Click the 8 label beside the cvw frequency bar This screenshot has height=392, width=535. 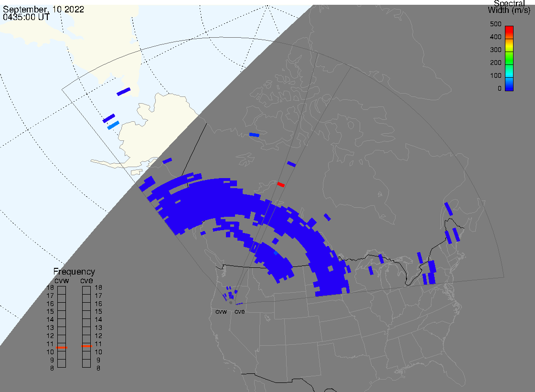point(52,368)
